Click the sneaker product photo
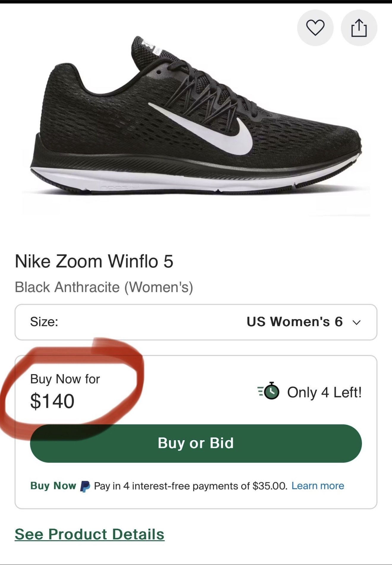Image resolution: width=392 pixels, height=565 pixels. point(196,119)
